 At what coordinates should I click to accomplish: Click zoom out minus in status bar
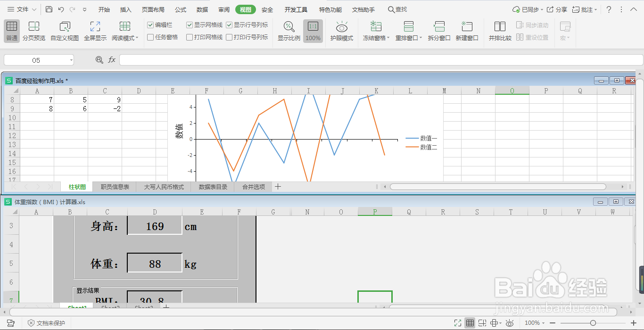pos(553,323)
